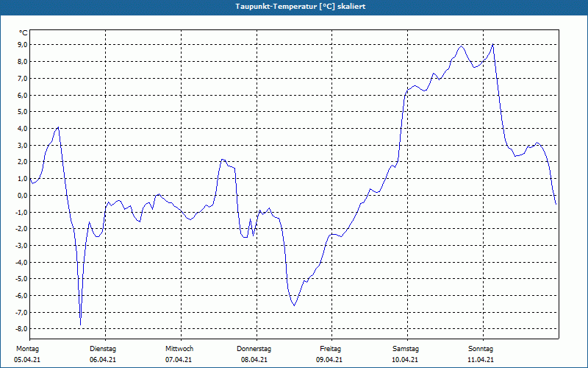Click the Dienstag day label

(x=103, y=349)
